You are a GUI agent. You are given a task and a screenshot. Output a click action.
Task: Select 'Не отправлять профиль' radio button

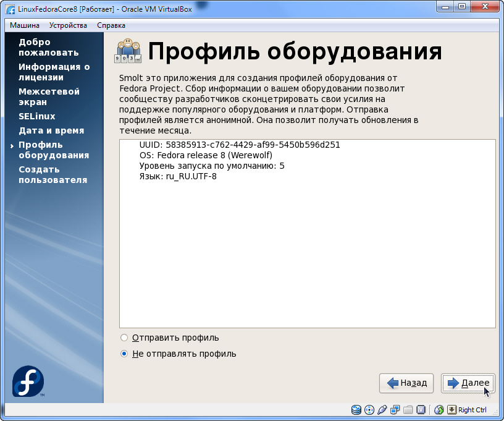coord(124,354)
